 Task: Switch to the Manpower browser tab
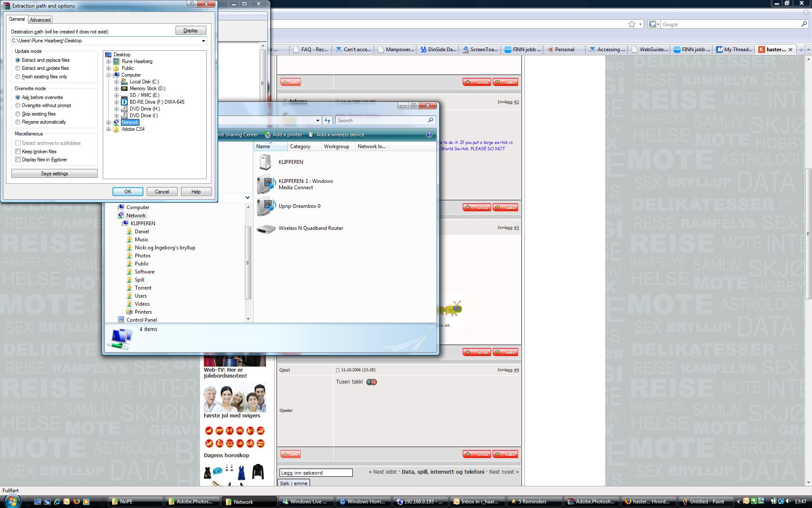[395, 50]
